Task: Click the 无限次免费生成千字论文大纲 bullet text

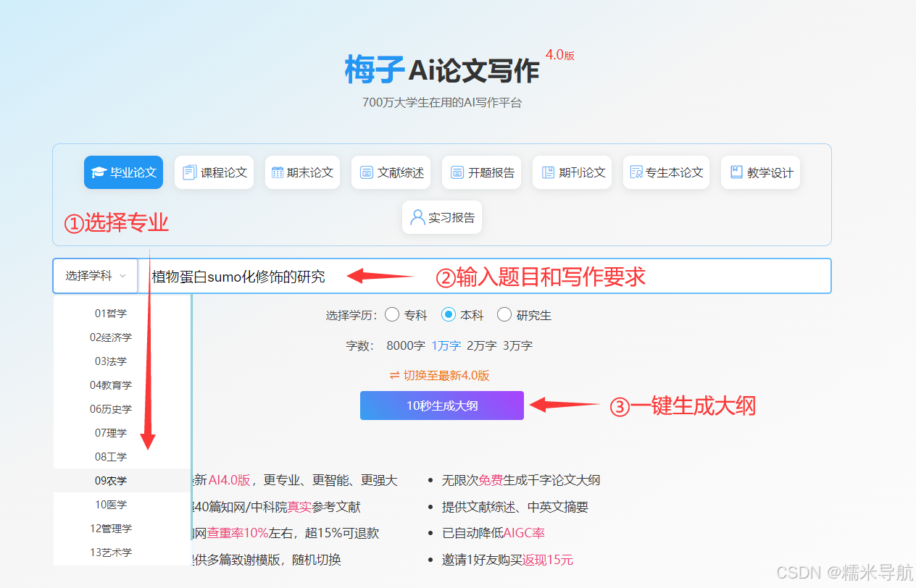Action: coord(521,480)
